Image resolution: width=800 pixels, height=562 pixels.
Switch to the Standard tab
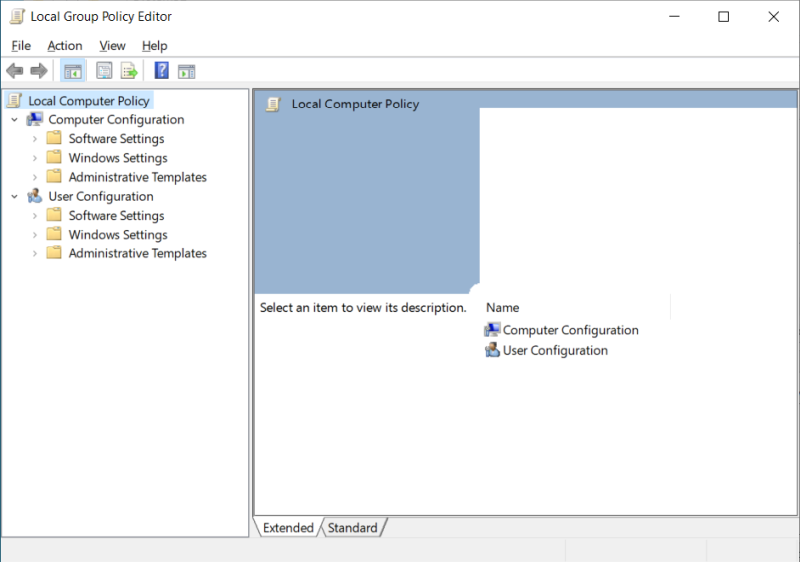pyautogui.click(x=353, y=528)
